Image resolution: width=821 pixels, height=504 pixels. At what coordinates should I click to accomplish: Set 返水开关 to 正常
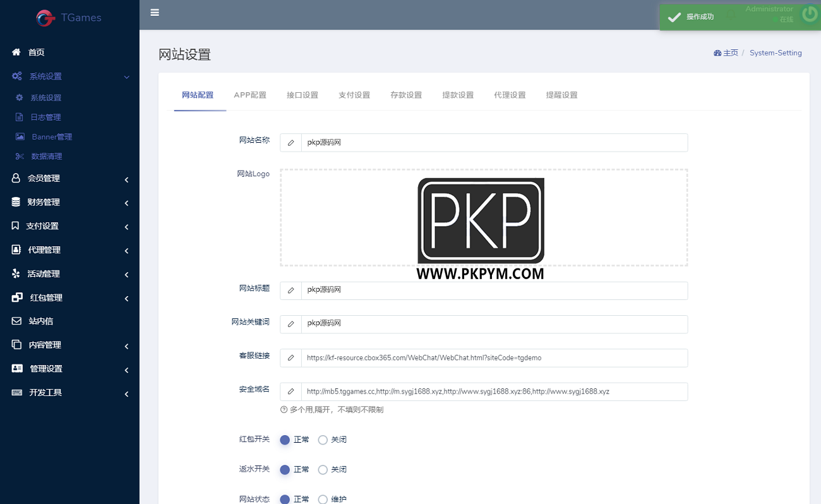[x=285, y=469]
